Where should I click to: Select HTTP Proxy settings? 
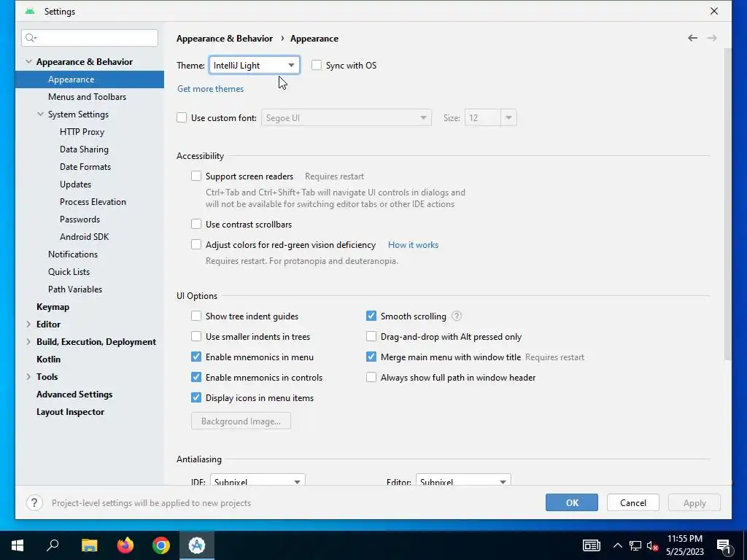point(82,132)
